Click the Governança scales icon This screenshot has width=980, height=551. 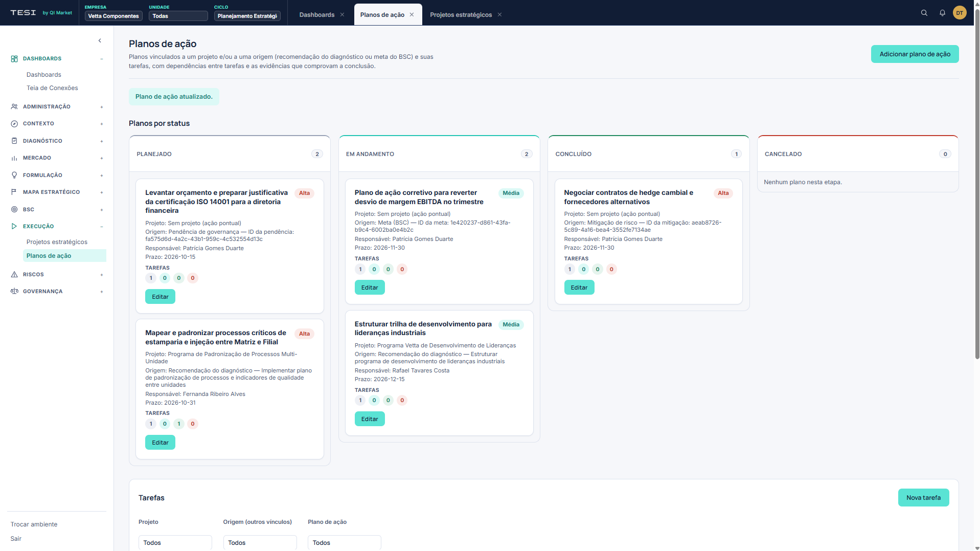coord(14,292)
